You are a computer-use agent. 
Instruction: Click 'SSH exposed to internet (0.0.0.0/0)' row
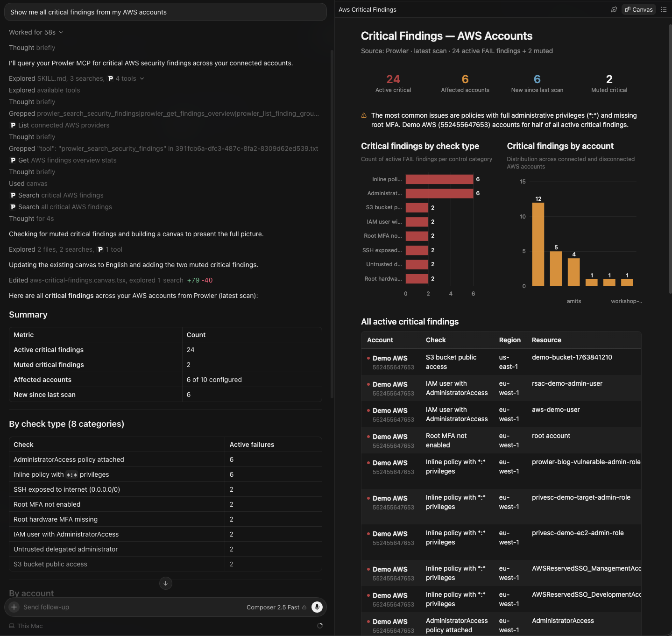click(x=165, y=489)
